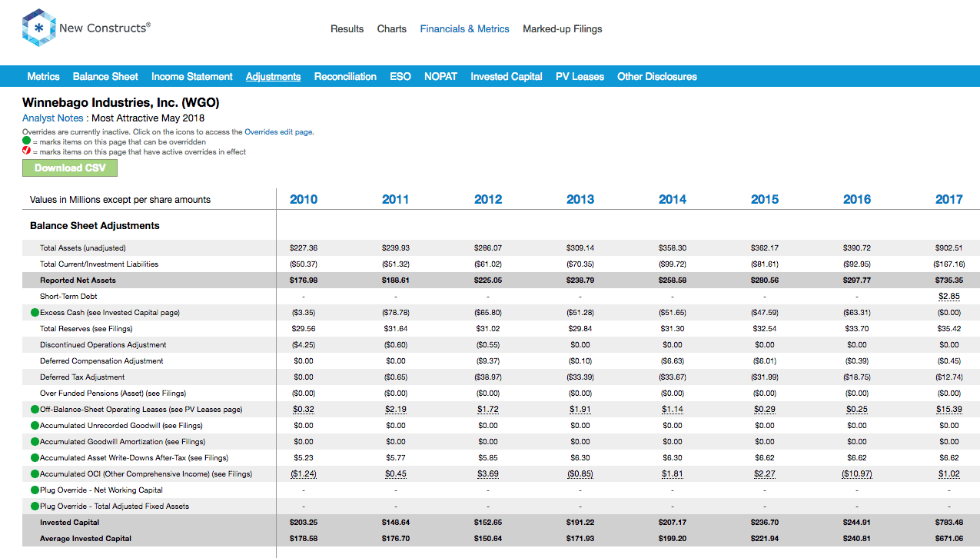The width and height of the screenshot is (980, 558).
Task: Click the 2017 column header
Action: tap(949, 199)
